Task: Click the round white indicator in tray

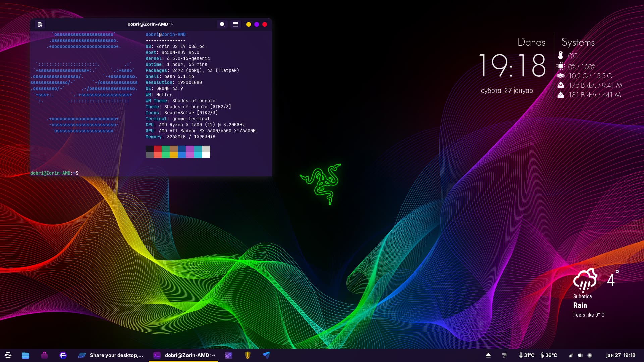Action: [x=590, y=355]
